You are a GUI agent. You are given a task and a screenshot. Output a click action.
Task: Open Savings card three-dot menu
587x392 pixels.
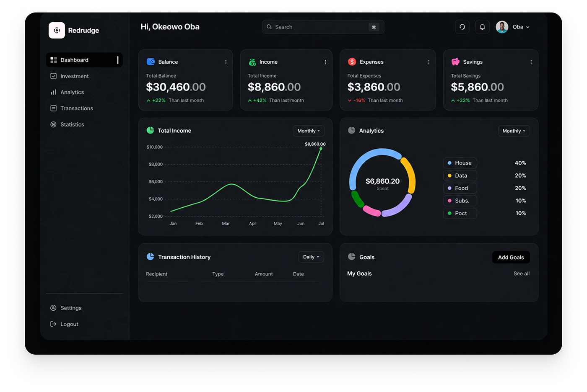(x=531, y=62)
